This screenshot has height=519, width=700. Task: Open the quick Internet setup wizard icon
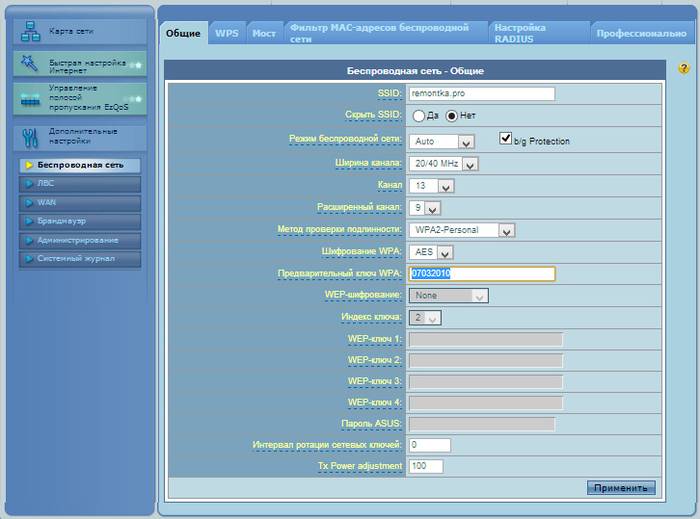coord(30,65)
